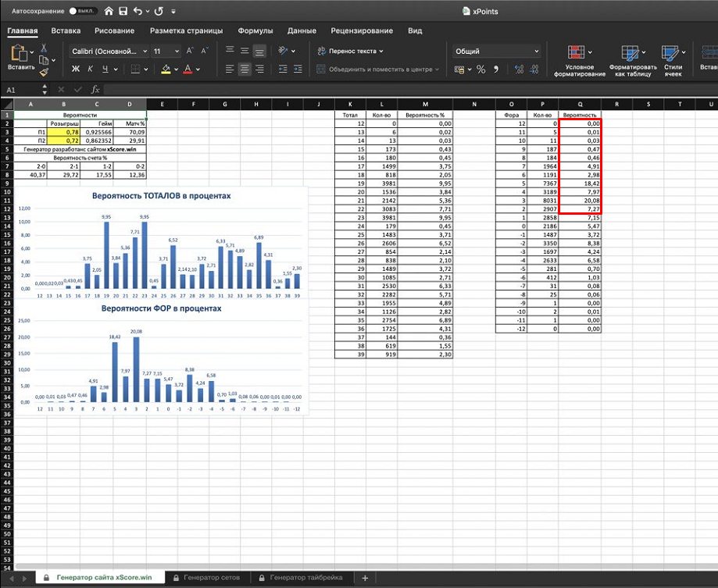
Task: Decrease the indent level
Action: [283, 69]
